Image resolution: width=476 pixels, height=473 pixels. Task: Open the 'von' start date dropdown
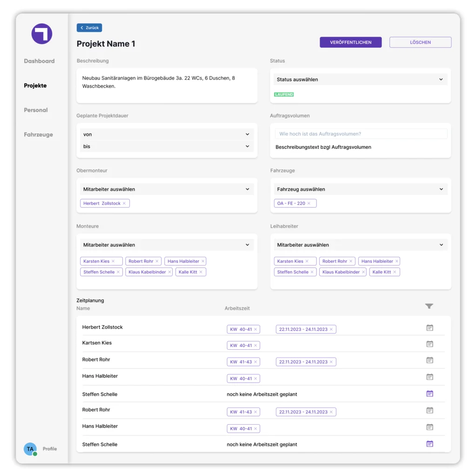[x=167, y=134]
